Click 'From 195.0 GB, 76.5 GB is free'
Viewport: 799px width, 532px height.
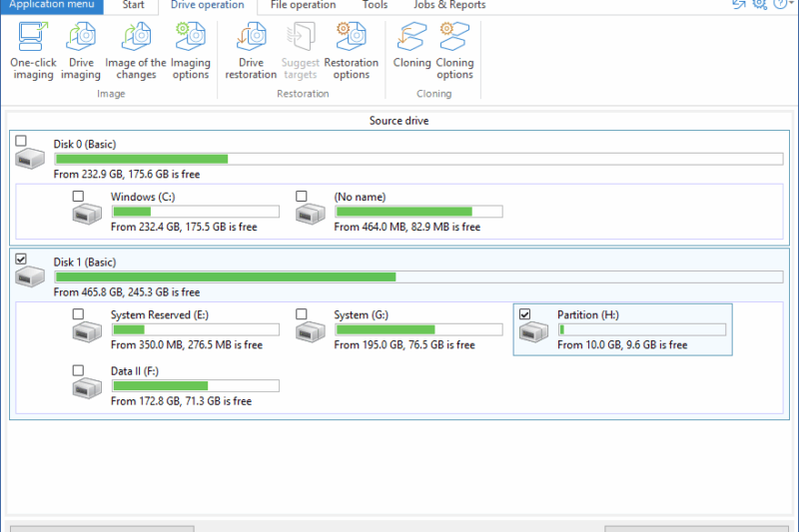tap(404, 345)
